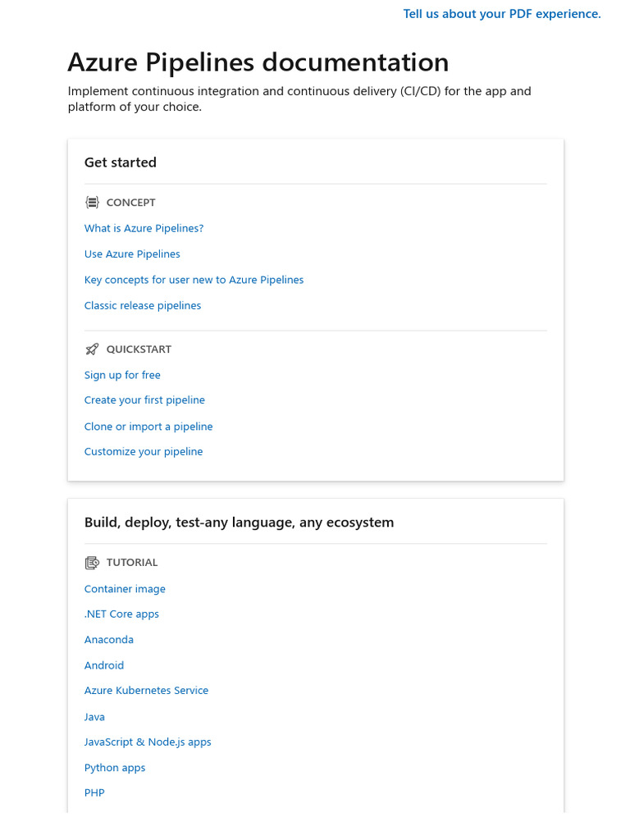This screenshot has width=630, height=840.
Task: Click the Tutorial section icon
Action: (x=92, y=563)
